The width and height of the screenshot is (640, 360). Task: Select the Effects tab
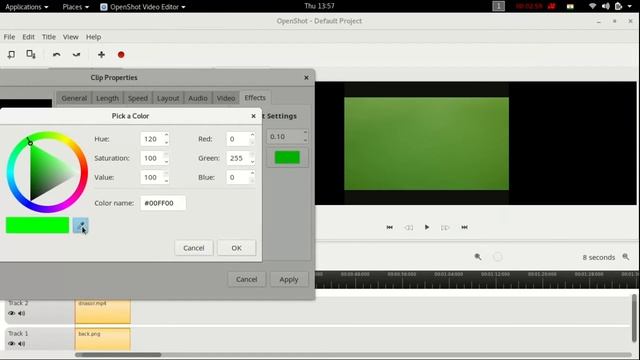[x=255, y=98]
